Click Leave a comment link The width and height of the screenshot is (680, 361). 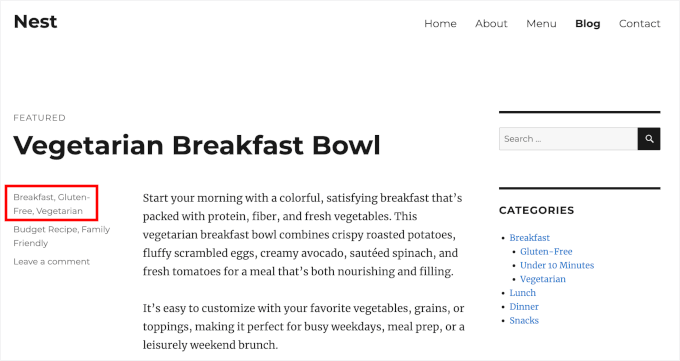[52, 262]
